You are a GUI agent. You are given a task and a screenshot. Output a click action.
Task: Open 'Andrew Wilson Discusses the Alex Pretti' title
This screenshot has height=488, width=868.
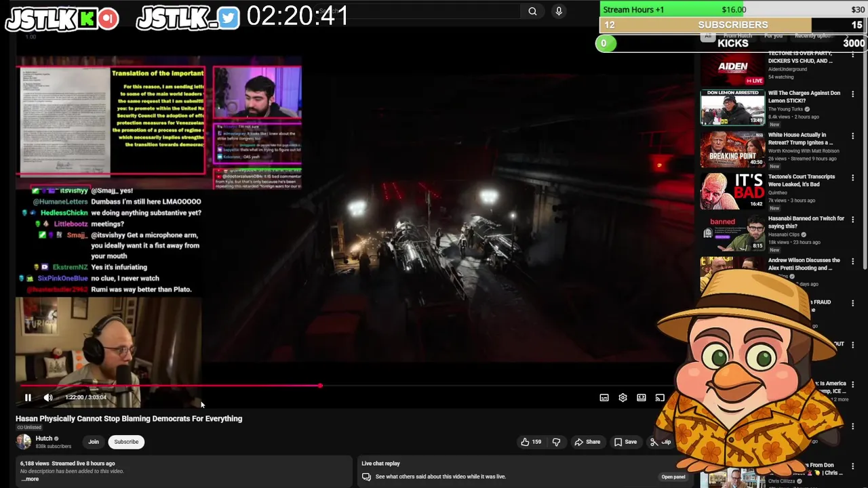tap(804, 264)
